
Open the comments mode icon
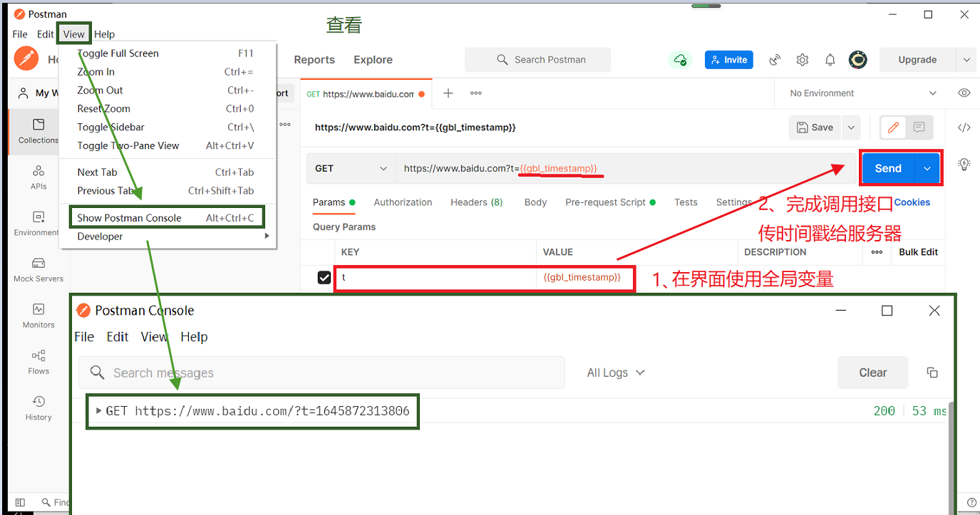click(x=919, y=128)
